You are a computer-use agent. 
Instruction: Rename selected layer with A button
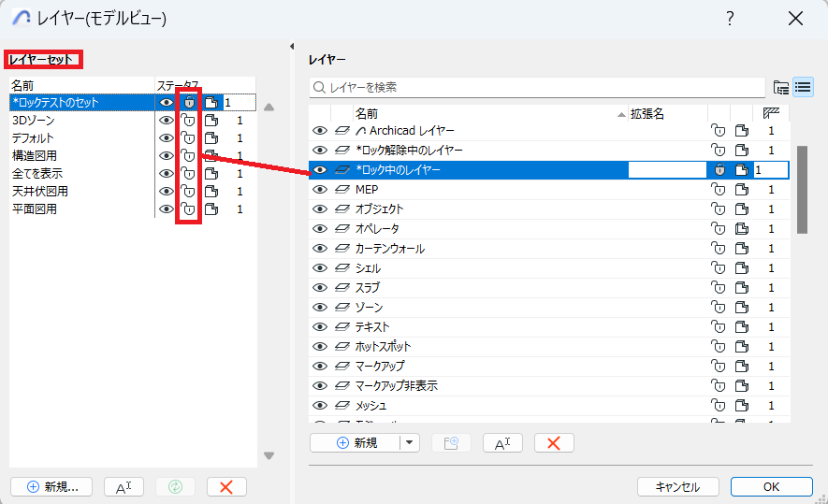502,443
